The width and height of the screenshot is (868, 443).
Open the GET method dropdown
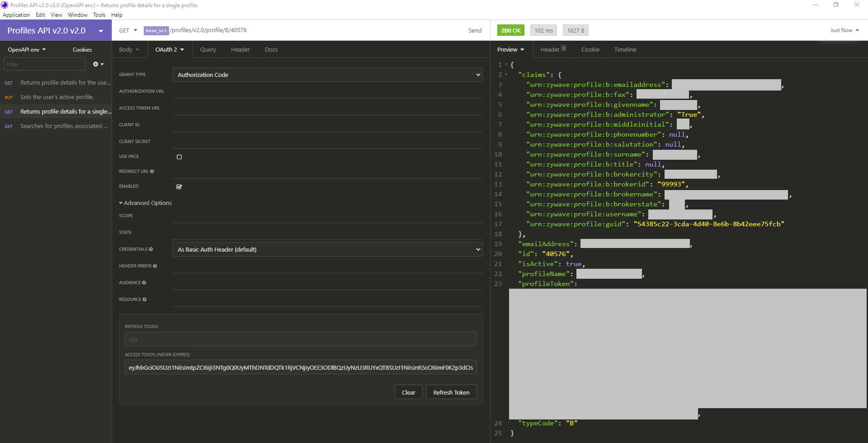128,31
